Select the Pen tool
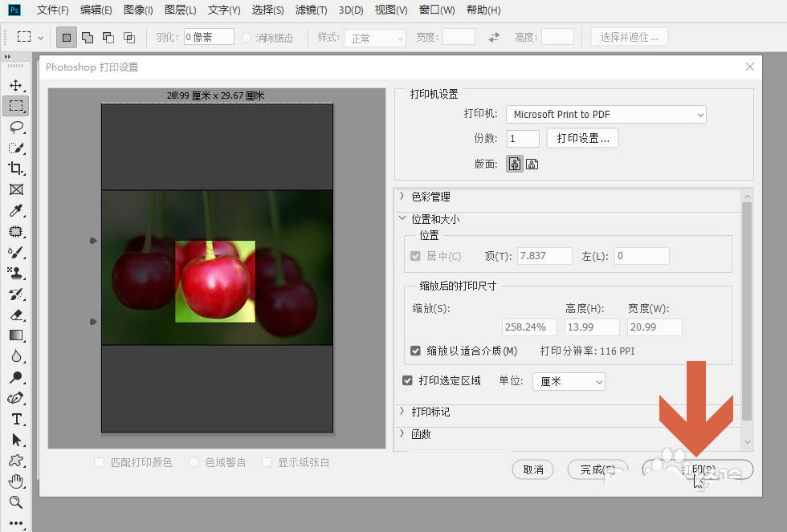This screenshot has height=532, width=787. [16, 398]
